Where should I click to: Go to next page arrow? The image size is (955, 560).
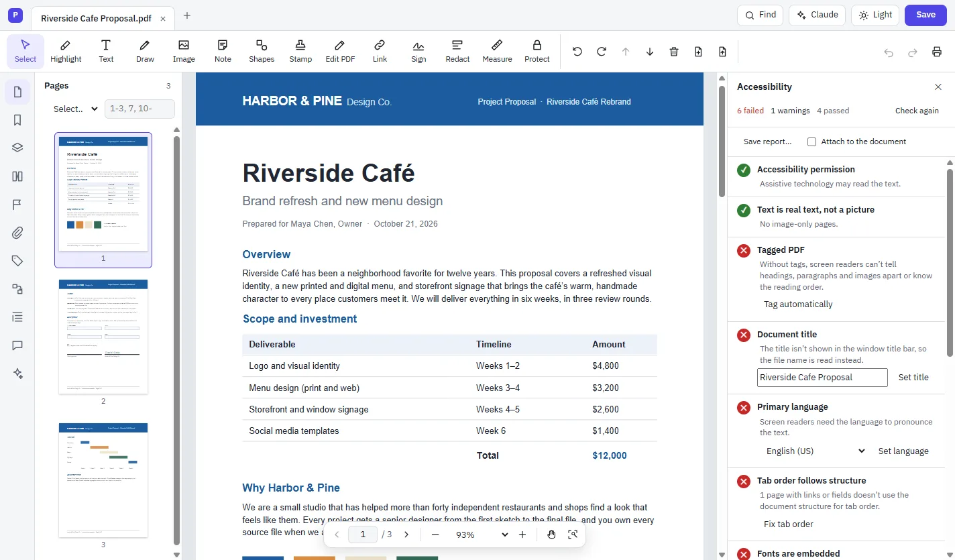coord(406,535)
